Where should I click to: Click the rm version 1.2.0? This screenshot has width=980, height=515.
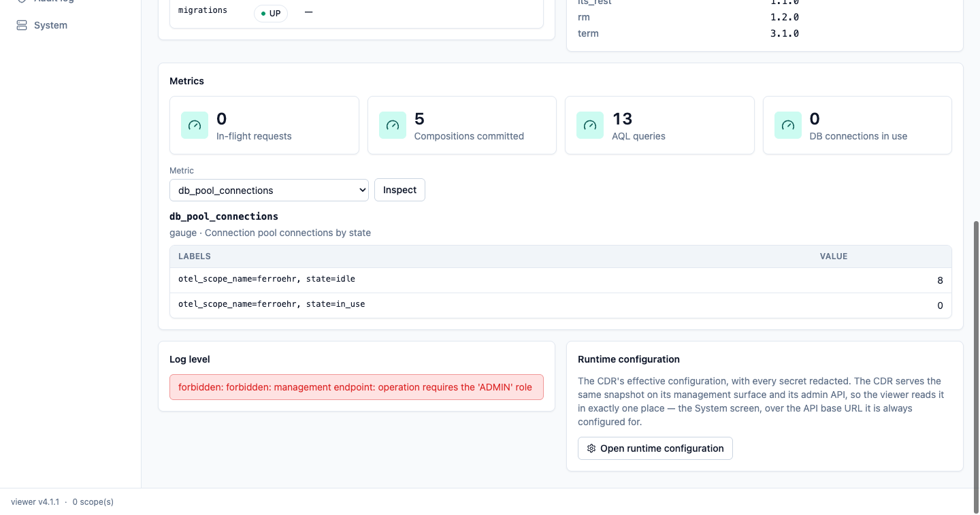point(785,17)
